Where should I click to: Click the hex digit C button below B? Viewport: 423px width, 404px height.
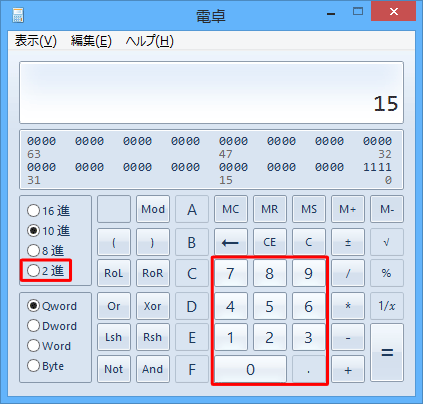click(x=192, y=273)
